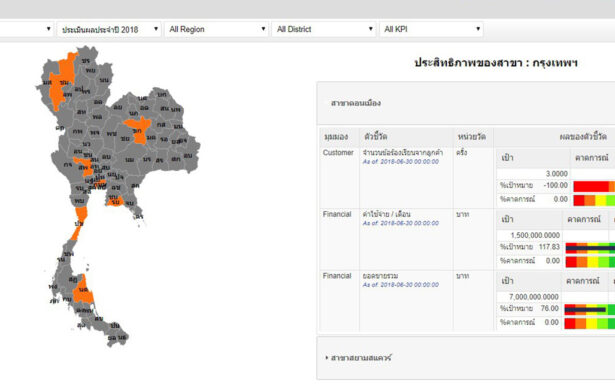Click the page title ประสิทธิภาพของสาขา : กรุงเทพฯ
The height and width of the screenshot is (384, 615).
tap(496, 63)
